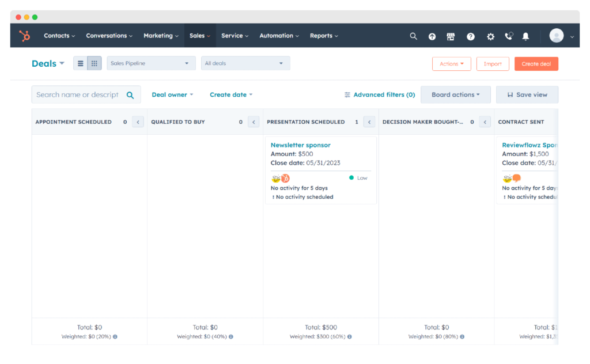Collapse the Appointment Scheduled column
Viewport: 590px width, 364px height.
tap(137, 122)
